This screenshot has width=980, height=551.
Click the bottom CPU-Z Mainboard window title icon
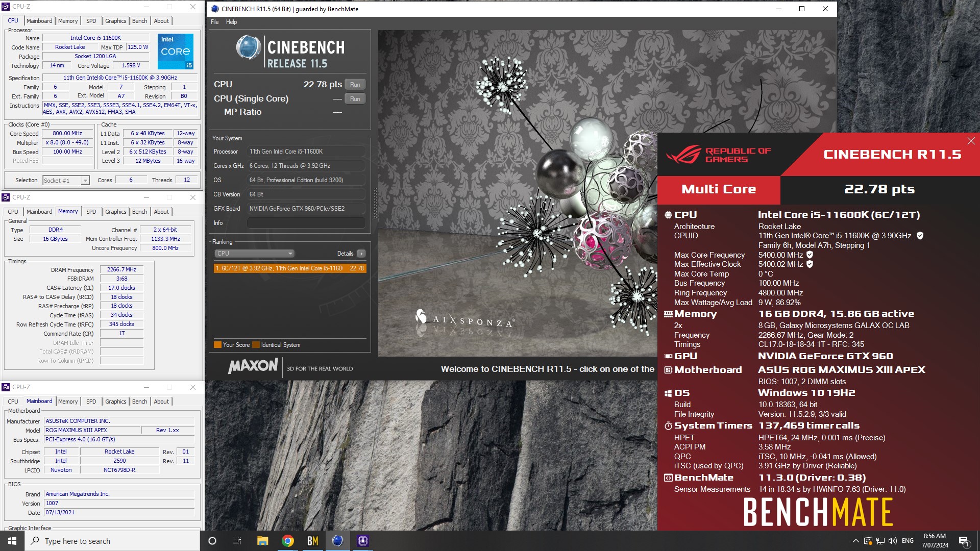pyautogui.click(x=6, y=387)
